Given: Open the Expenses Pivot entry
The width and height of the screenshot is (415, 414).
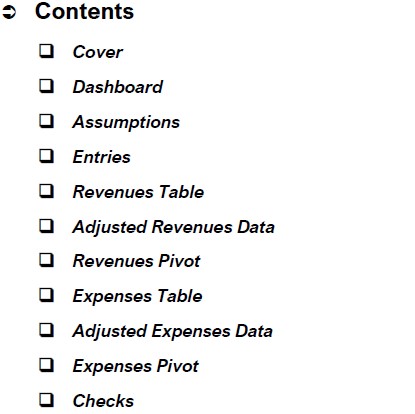Looking at the screenshot, I should tap(136, 366).
